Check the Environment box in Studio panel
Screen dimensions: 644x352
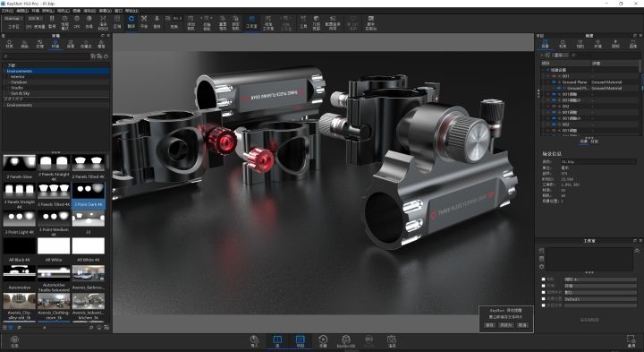544,286
